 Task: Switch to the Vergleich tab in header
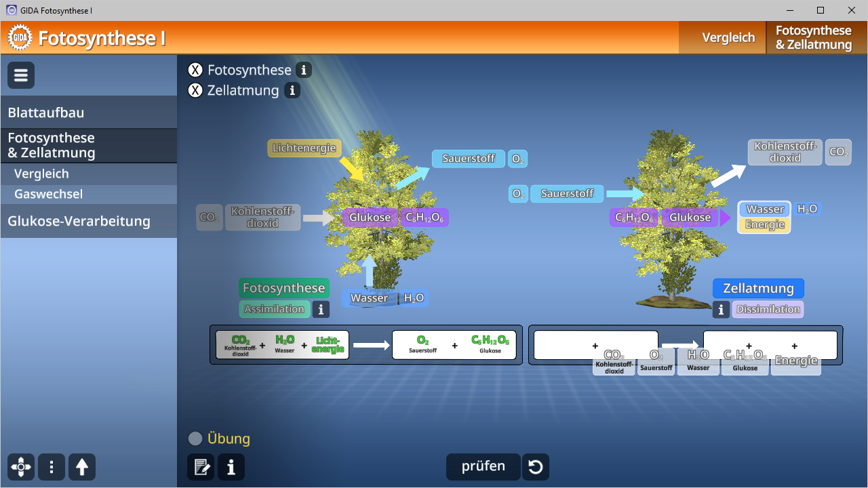pos(728,37)
